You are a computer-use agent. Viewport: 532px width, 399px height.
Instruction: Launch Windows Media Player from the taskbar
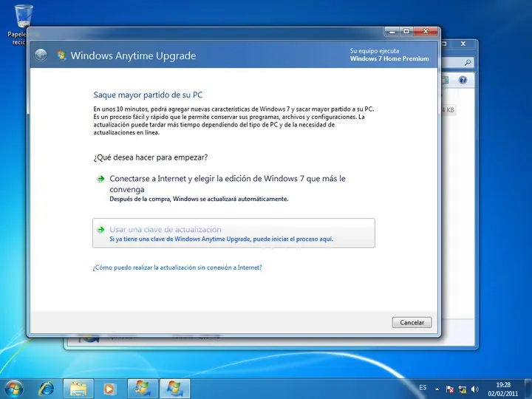(109, 389)
